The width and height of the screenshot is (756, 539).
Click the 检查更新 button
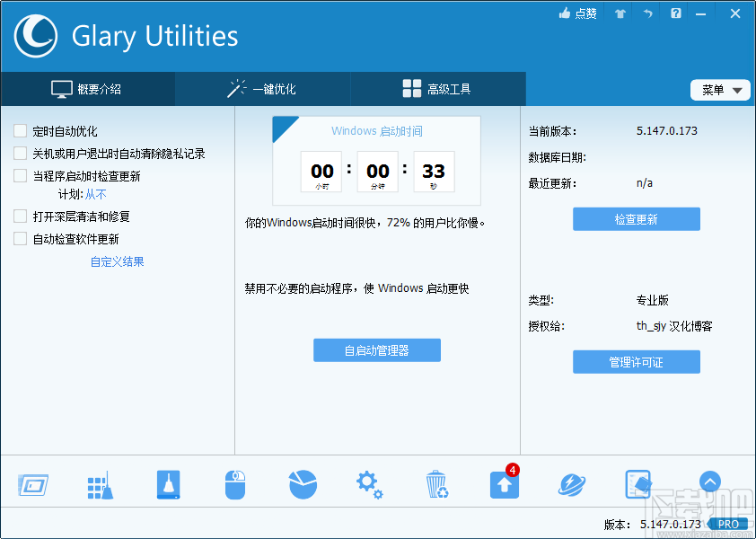tap(636, 218)
